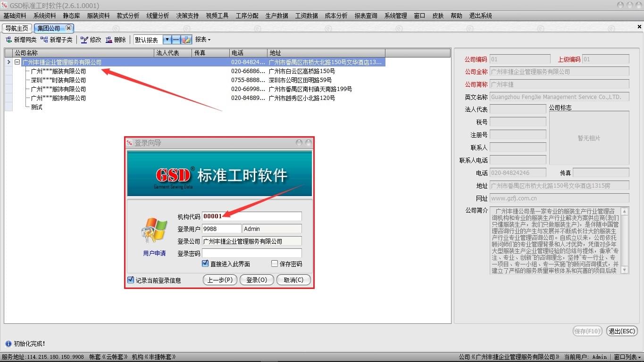Click phone cell 020-66998...

(x=248, y=89)
